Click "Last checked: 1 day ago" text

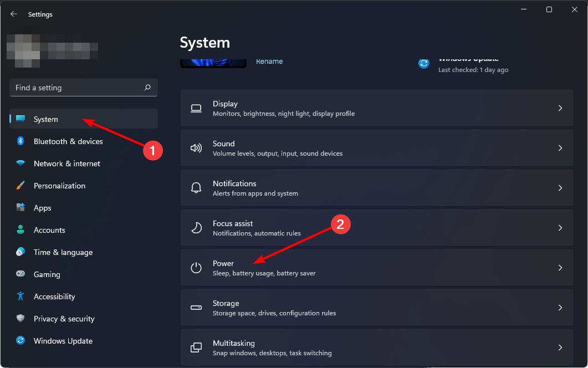point(473,70)
